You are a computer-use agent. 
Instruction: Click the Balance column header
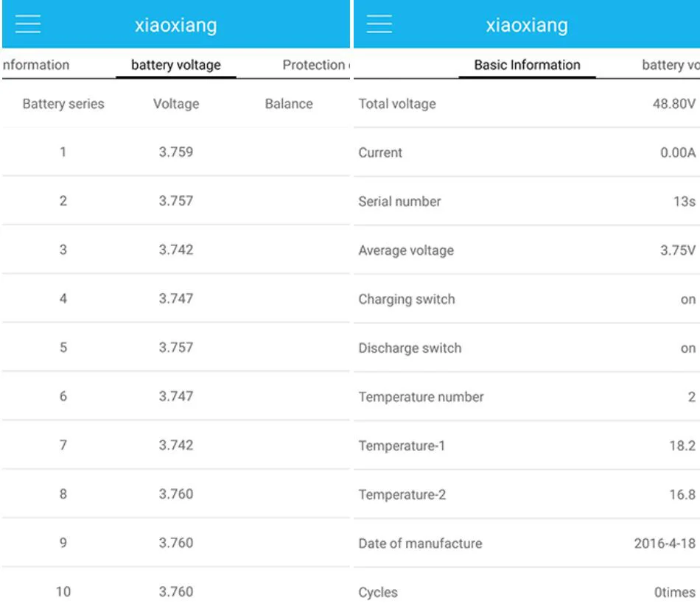[289, 104]
